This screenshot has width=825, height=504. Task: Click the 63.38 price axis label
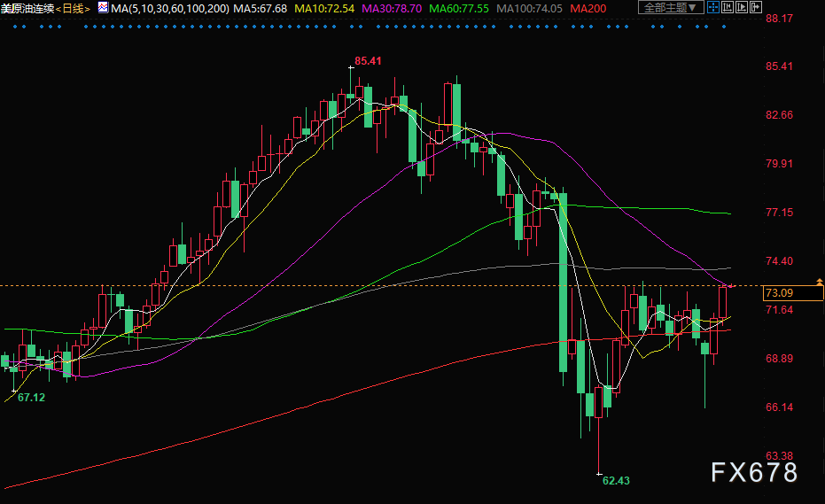click(x=779, y=455)
